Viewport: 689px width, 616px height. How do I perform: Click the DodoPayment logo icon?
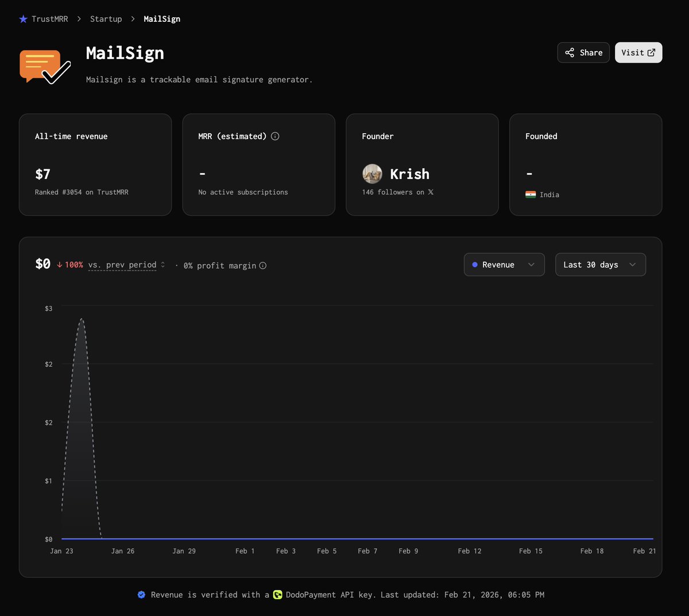[277, 595]
